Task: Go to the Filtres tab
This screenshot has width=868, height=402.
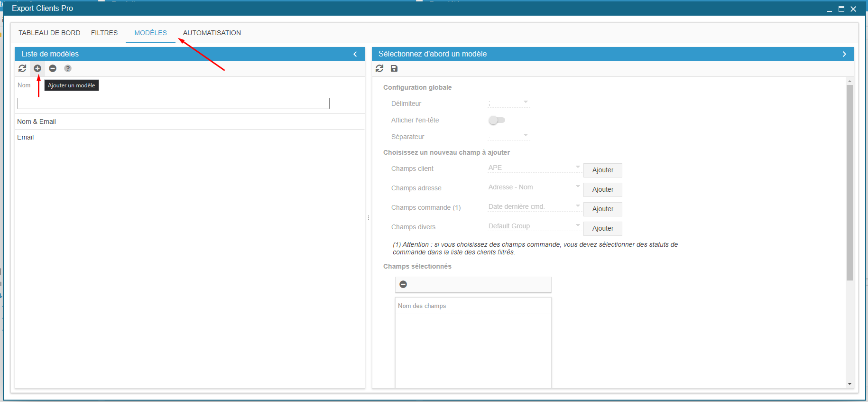Action: [104, 33]
